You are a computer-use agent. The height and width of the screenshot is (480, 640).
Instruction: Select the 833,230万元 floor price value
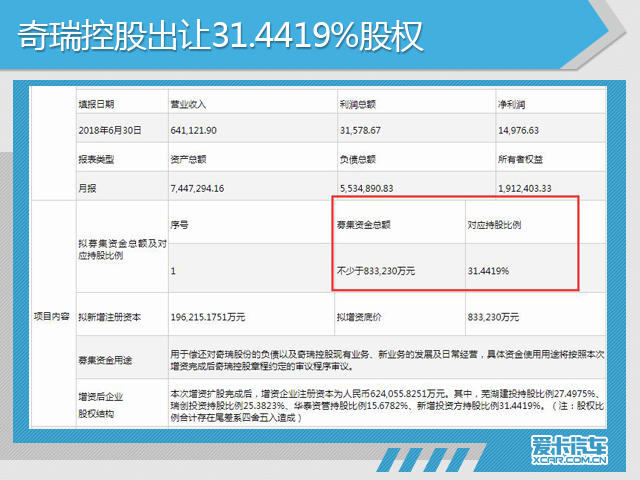[x=493, y=317]
